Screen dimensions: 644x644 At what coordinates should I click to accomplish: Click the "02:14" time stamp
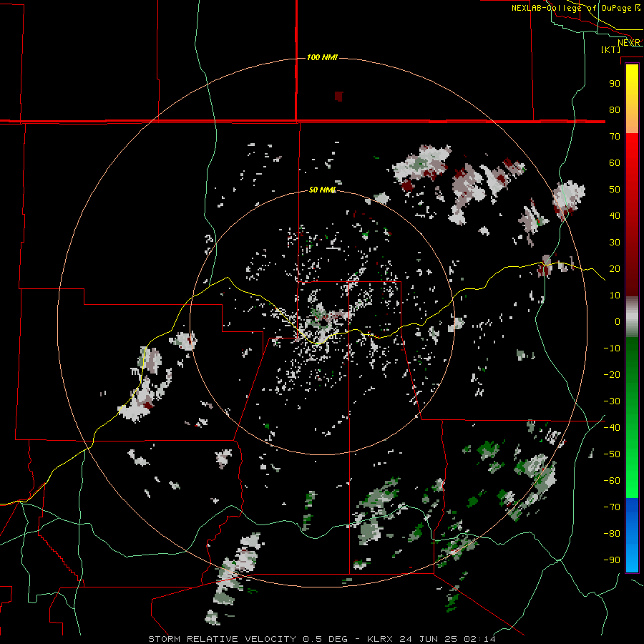click(479, 639)
